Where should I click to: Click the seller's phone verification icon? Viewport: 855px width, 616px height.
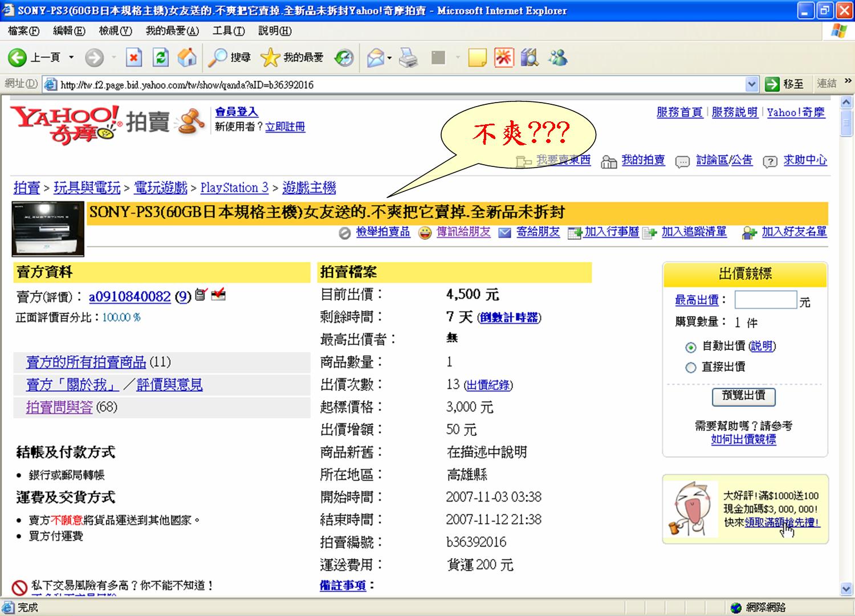tap(200, 295)
